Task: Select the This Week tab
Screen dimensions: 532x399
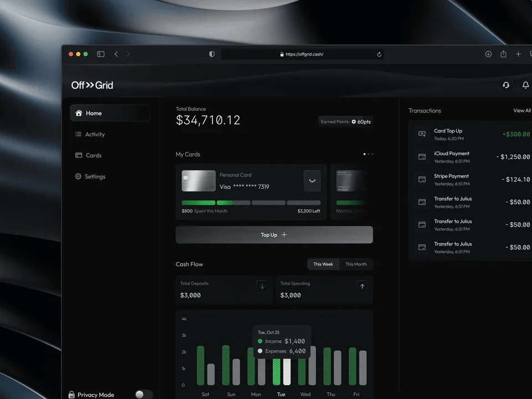Action: [323, 264]
